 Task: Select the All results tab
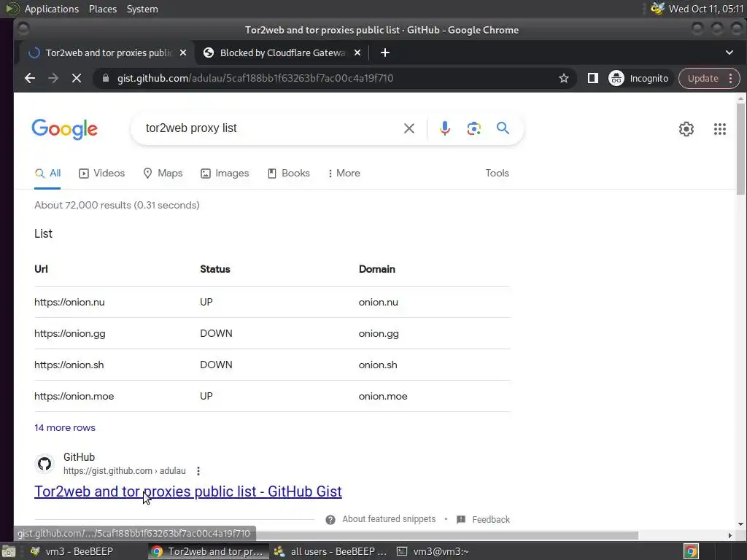point(47,174)
